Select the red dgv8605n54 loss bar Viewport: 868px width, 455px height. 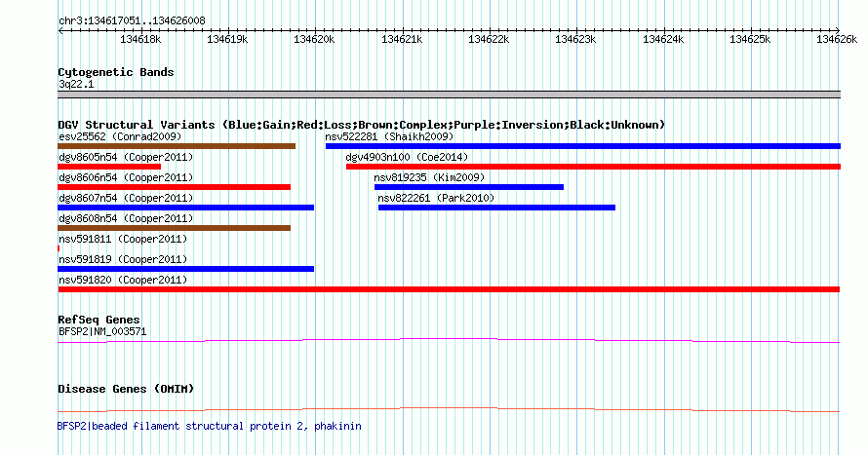point(109,167)
